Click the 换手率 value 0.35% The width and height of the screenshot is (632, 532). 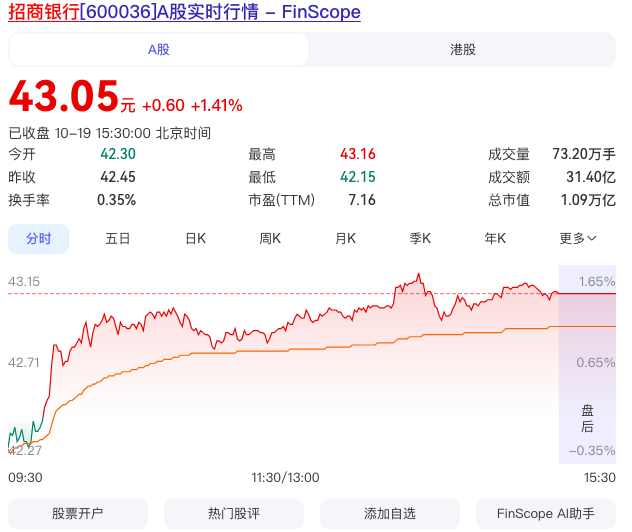point(116,200)
